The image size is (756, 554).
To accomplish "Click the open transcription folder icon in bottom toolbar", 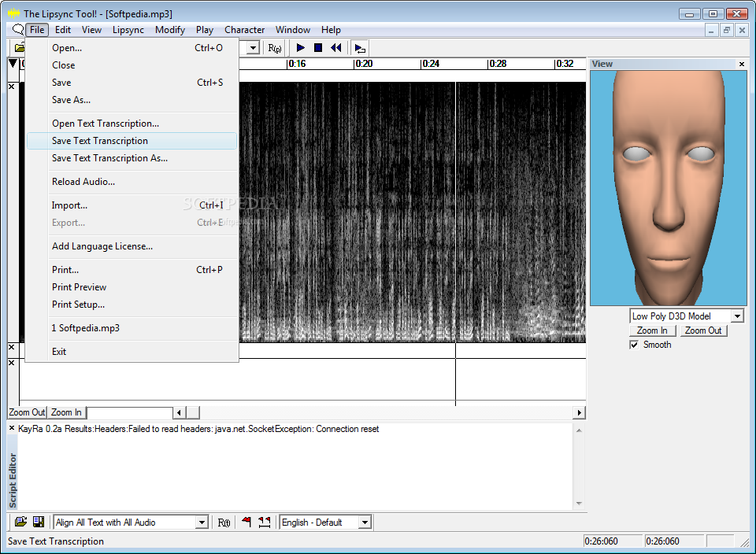I will point(20,522).
